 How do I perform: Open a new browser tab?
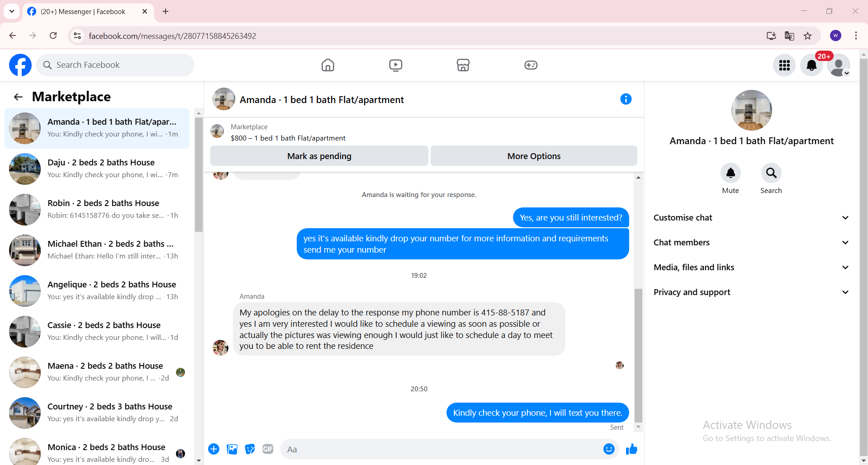click(166, 11)
